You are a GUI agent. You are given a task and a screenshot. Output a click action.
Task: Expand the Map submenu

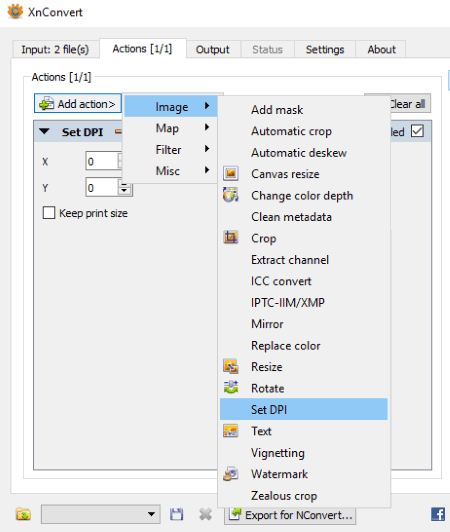click(x=171, y=128)
